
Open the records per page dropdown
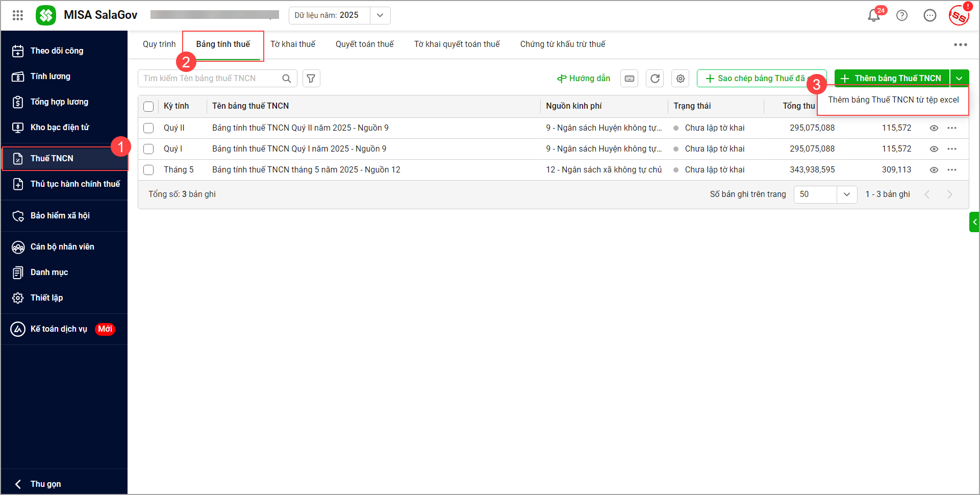click(847, 194)
